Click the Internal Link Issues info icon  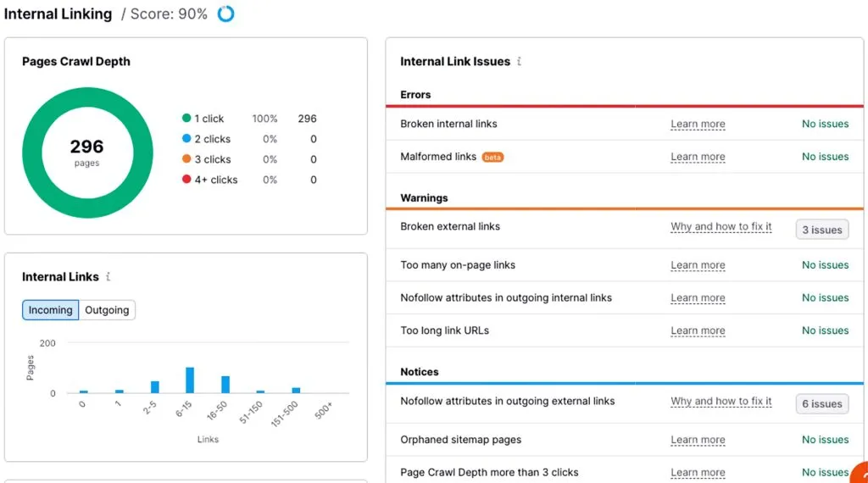(519, 61)
